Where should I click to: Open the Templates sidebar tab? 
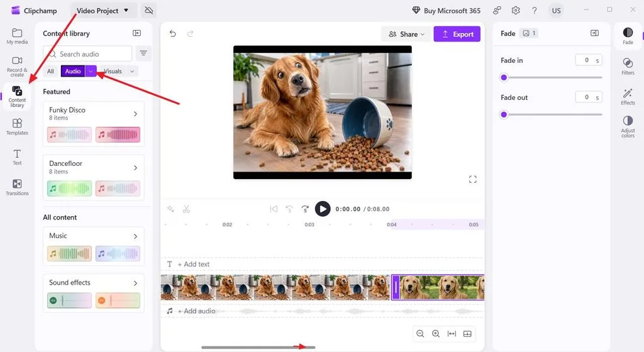tap(17, 127)
